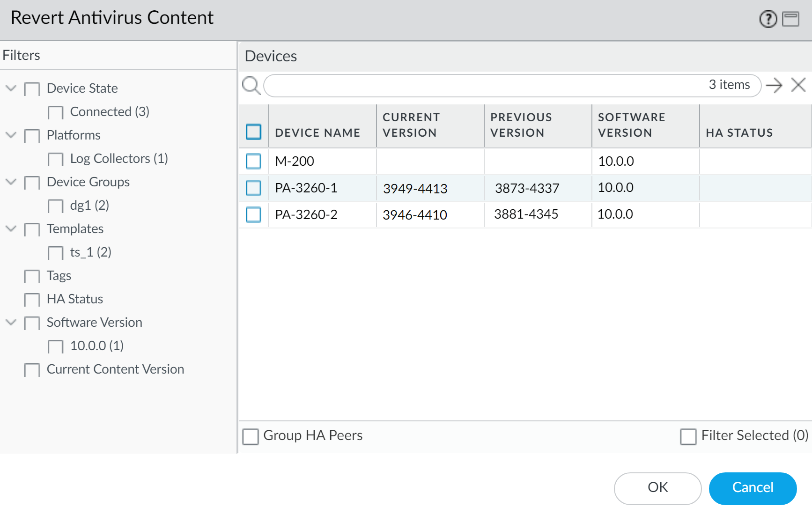This screenshot has height=522, width=812.
Task: Open the help icon in dialog header
Action: (x=768, y=19)
